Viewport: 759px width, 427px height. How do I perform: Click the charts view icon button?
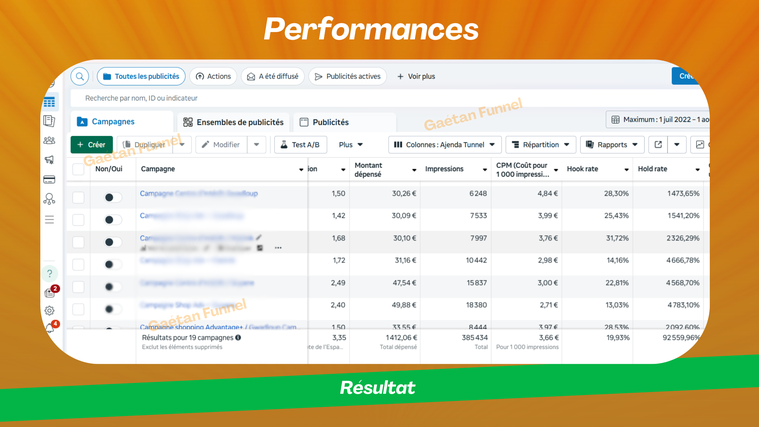[x=700, y=145]
